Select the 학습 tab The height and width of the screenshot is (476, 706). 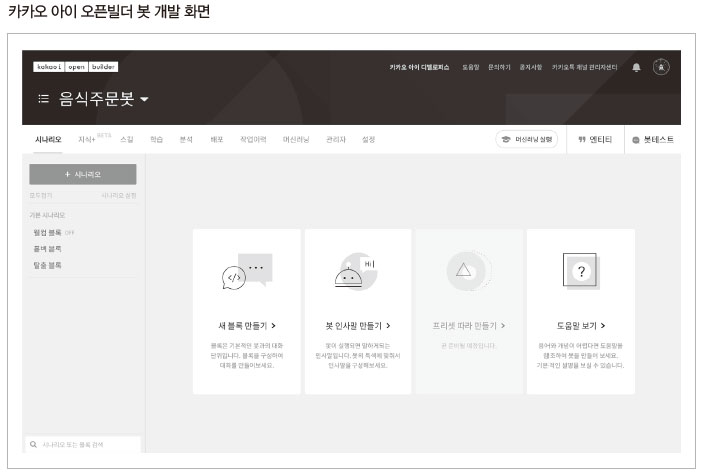coord(156,140)
